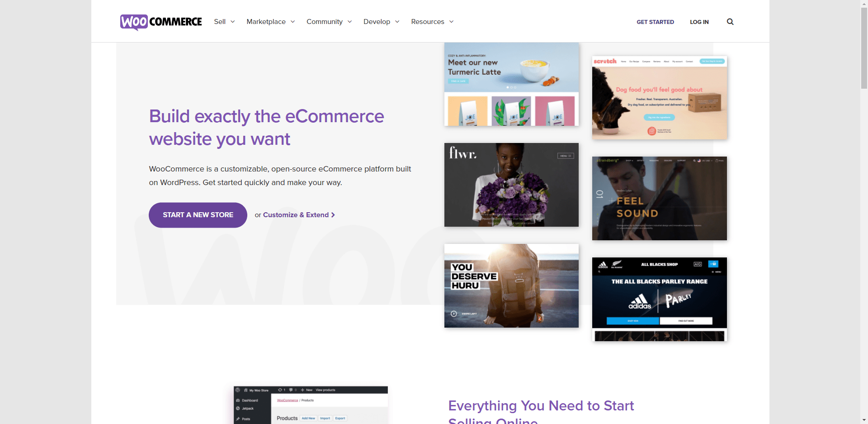
Task: Open the Develop menu
Action: (x=382, y=22)
